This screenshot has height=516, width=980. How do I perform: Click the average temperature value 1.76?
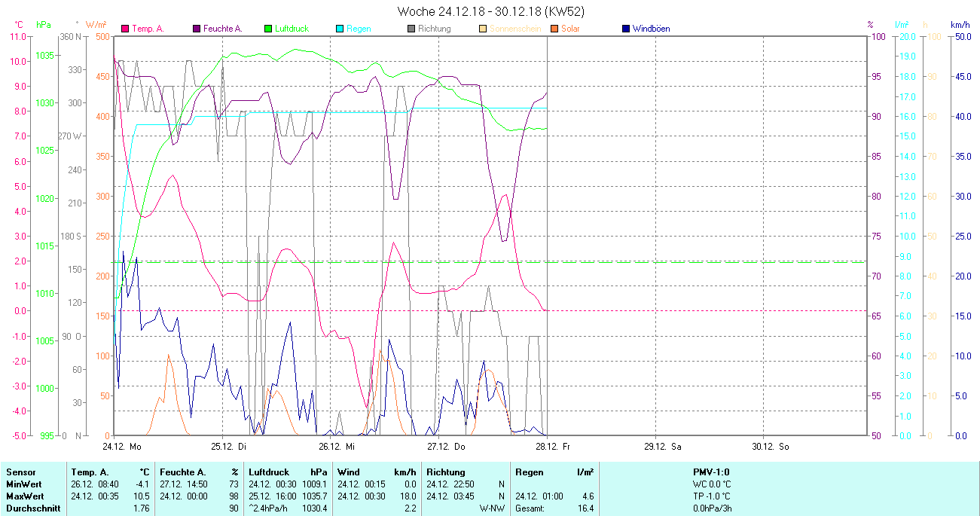pyautogui.click(x=142, y=508)
